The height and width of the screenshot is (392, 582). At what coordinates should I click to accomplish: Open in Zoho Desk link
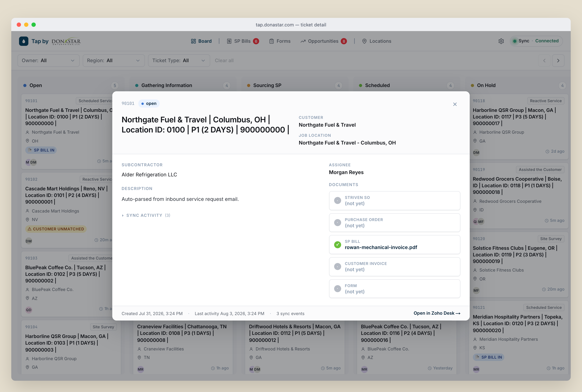(x=437, y=313)
